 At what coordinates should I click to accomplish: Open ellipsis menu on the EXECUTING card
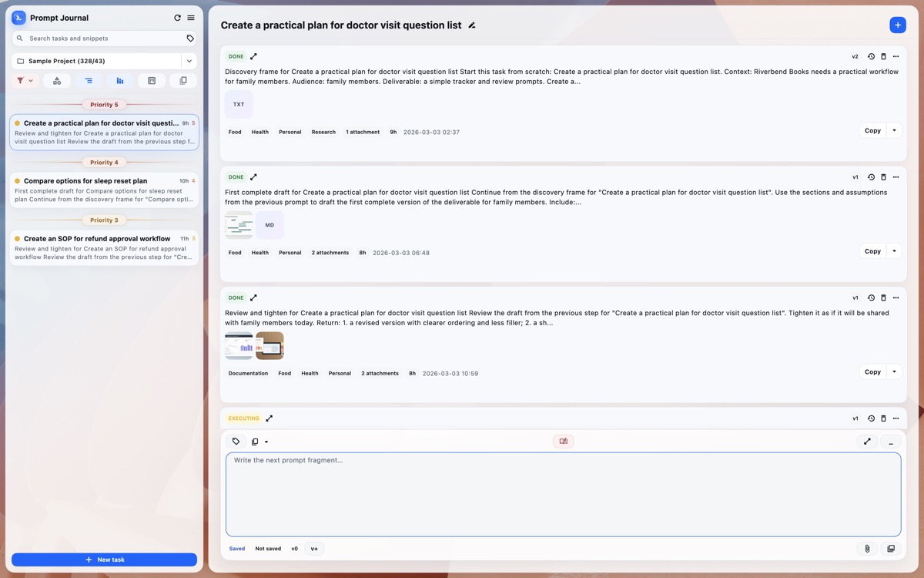[x=896, y=418]
